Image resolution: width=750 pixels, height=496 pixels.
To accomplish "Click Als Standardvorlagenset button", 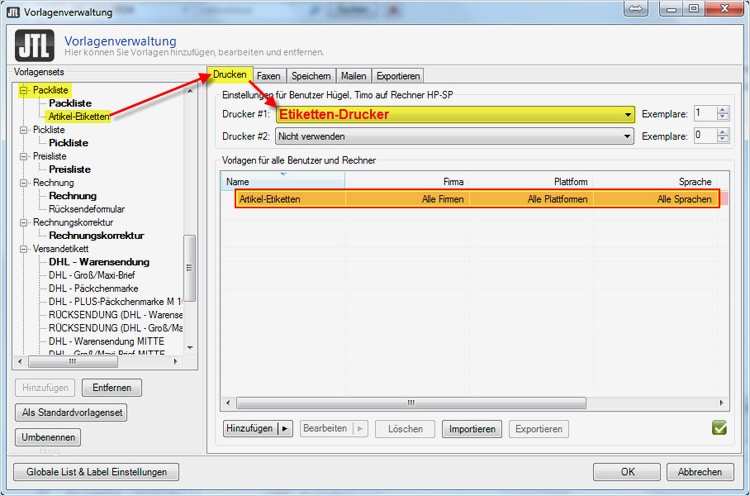I will coord(71,412).
